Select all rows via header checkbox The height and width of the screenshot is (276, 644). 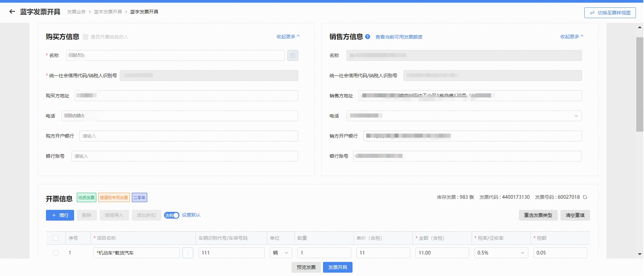point(56,238)
